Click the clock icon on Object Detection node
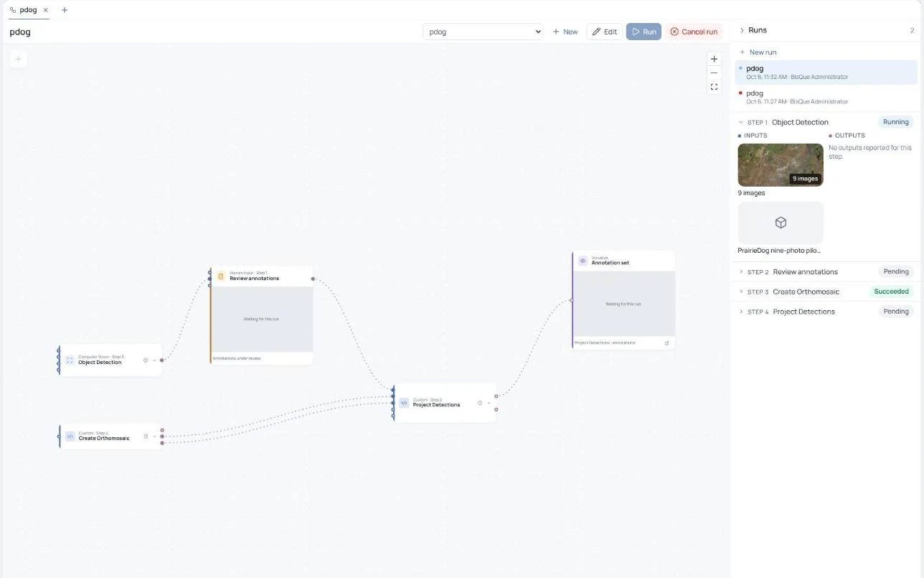 (x=146, y=360)
